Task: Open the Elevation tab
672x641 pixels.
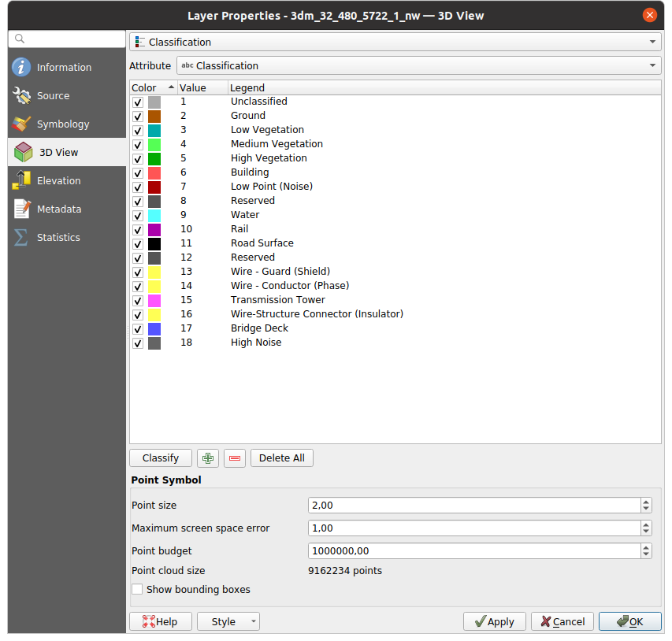Action: pyautogui.click(x=67, y=180)
